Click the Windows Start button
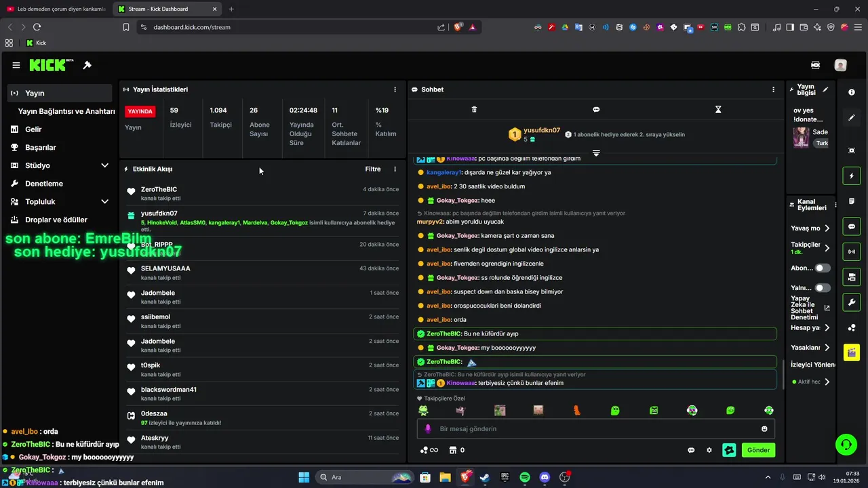Viewport: 868px width, 488px height. pyautogui.click(x=304, y=477)
